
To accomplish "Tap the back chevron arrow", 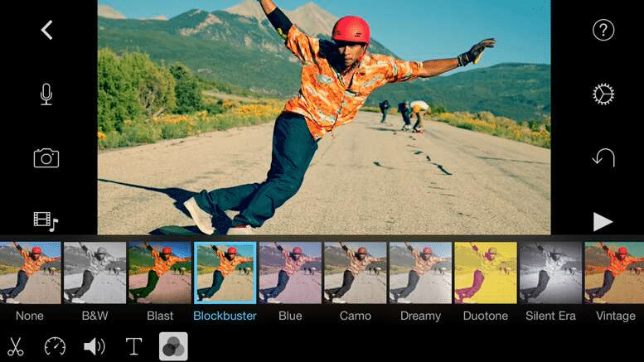I will (47, 31).
